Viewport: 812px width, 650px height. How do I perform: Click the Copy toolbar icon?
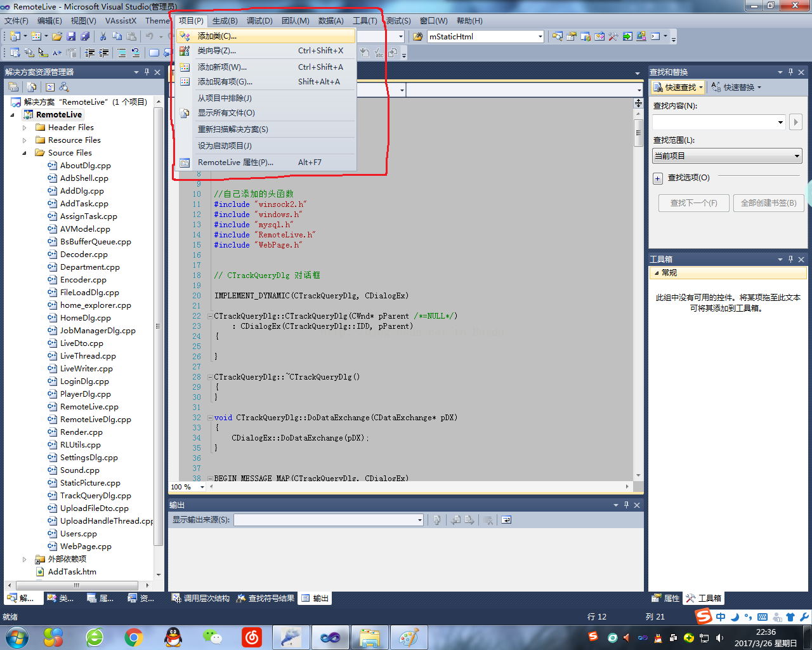[117, 36]
